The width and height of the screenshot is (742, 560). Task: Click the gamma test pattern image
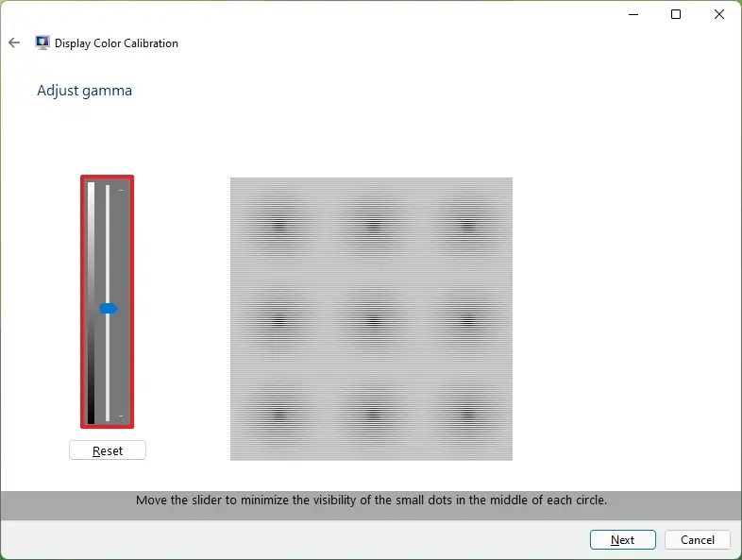(372, 318)
